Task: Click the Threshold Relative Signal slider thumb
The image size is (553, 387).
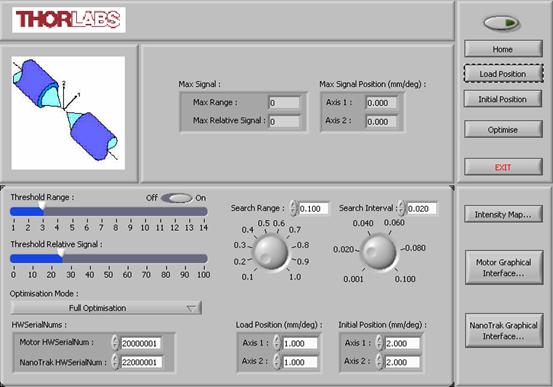Action: click(61, 253)
